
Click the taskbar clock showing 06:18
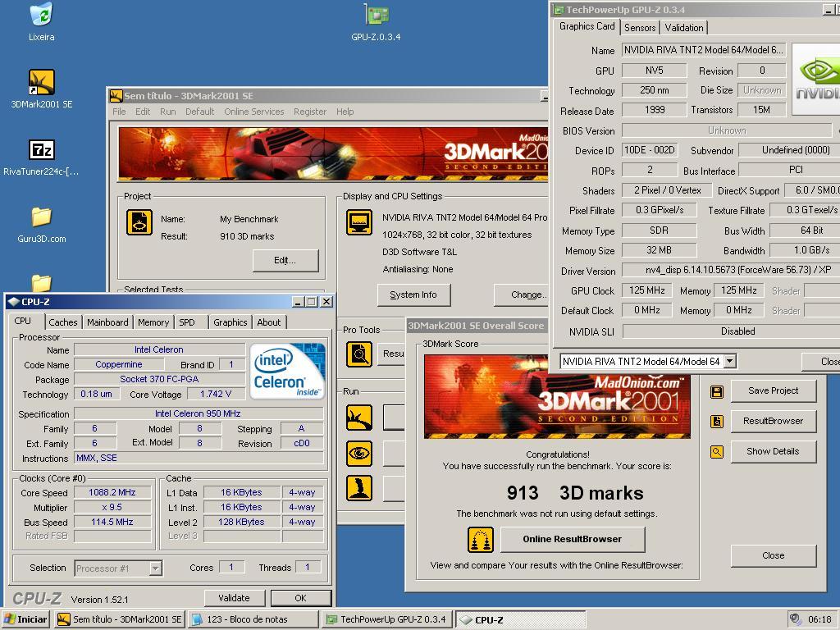(x=819, y=619)
